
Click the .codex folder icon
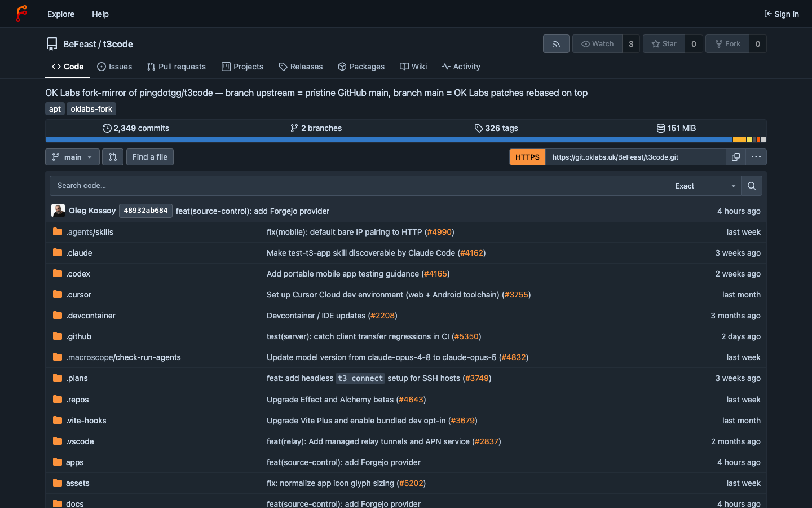(58, 274)
